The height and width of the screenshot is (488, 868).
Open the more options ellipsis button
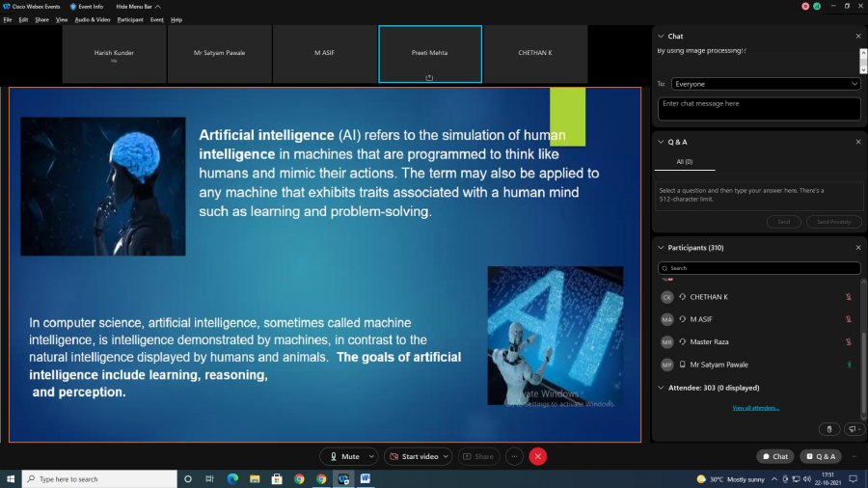(514, 456)
